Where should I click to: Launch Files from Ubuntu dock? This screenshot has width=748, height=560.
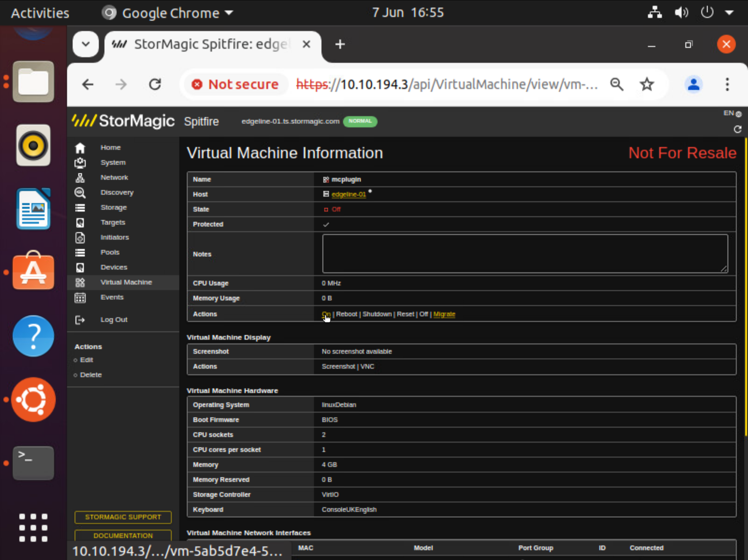(33, 81)
